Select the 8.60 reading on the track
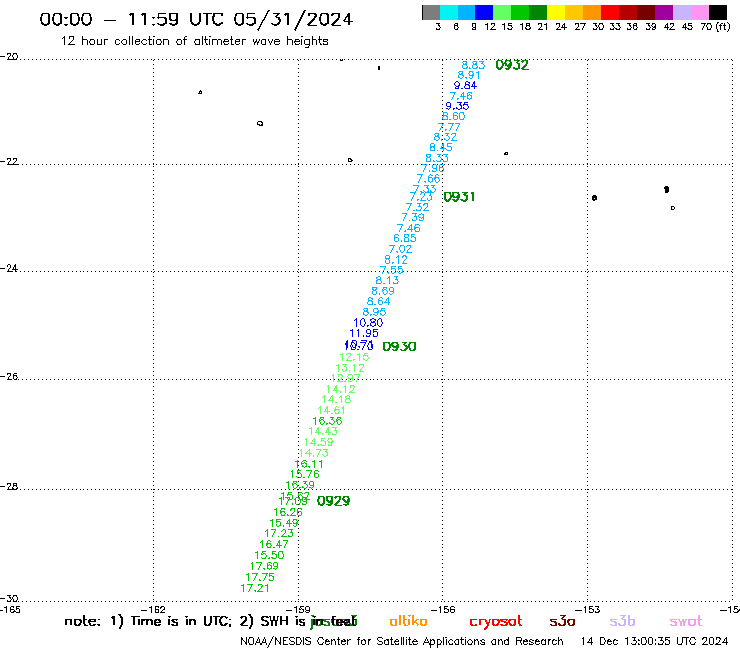The image size is (740, 650). [453, 116]
